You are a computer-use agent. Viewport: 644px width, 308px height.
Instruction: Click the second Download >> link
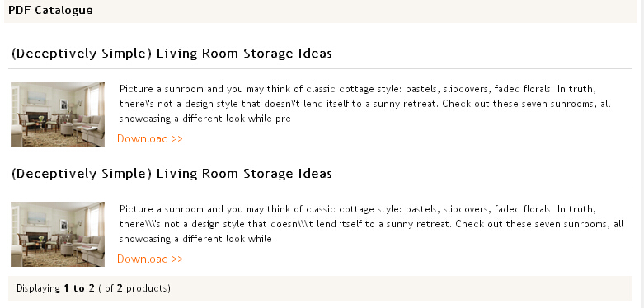150,259
